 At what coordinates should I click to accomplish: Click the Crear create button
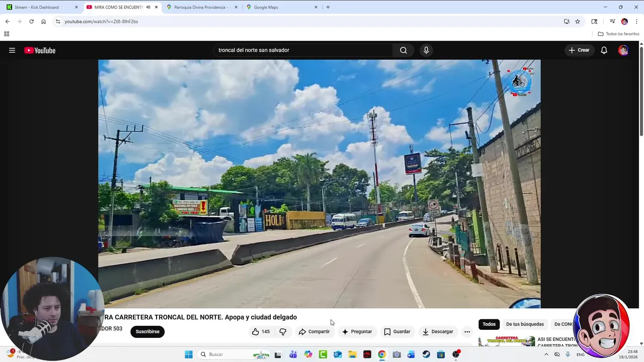pyautogui.click(x=579, y=50)
